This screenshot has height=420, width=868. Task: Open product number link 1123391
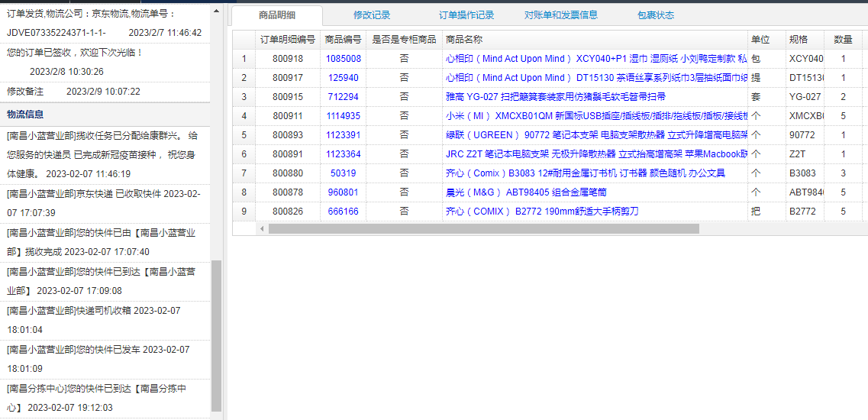coord(344,135)
